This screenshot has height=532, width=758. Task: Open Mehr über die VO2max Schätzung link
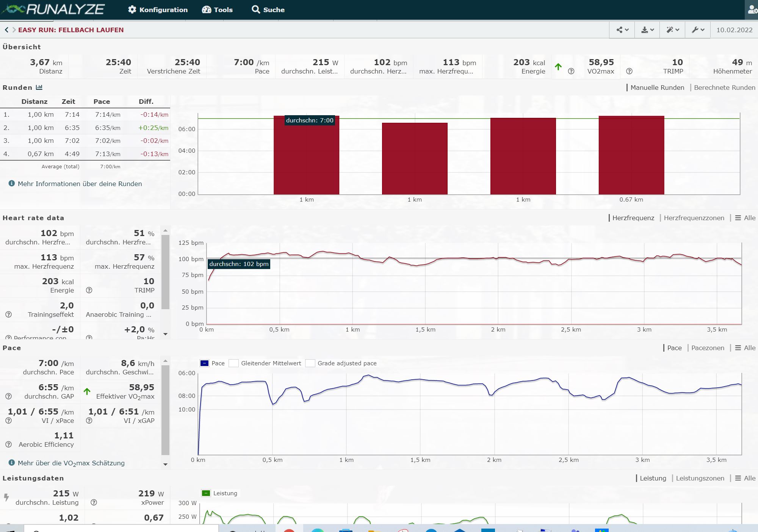[71, 463]
